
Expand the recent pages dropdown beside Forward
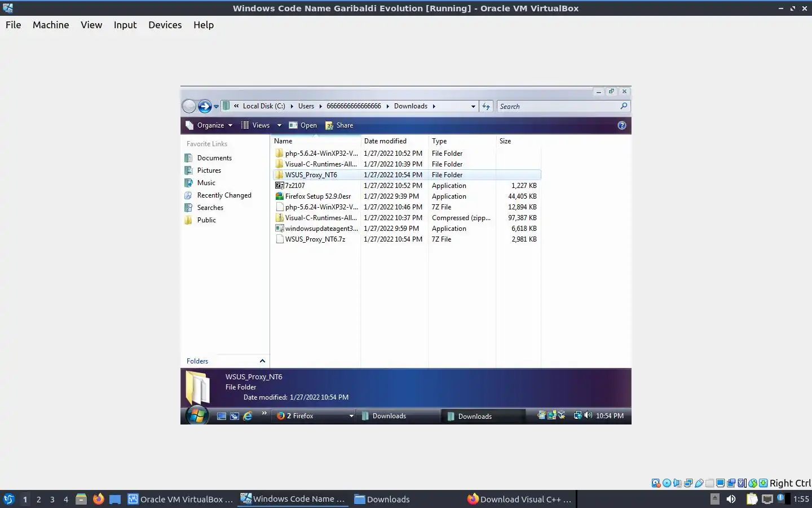click(216, 107)
